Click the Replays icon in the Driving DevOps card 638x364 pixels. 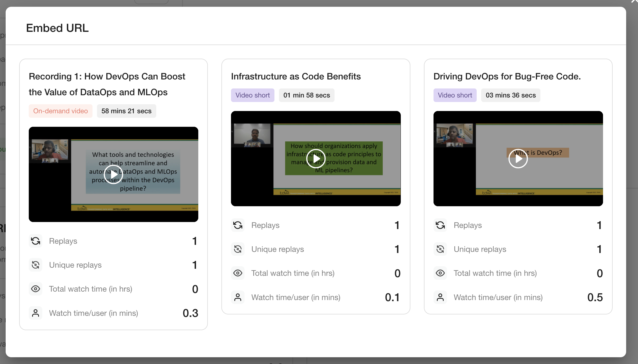pos(440,225)
